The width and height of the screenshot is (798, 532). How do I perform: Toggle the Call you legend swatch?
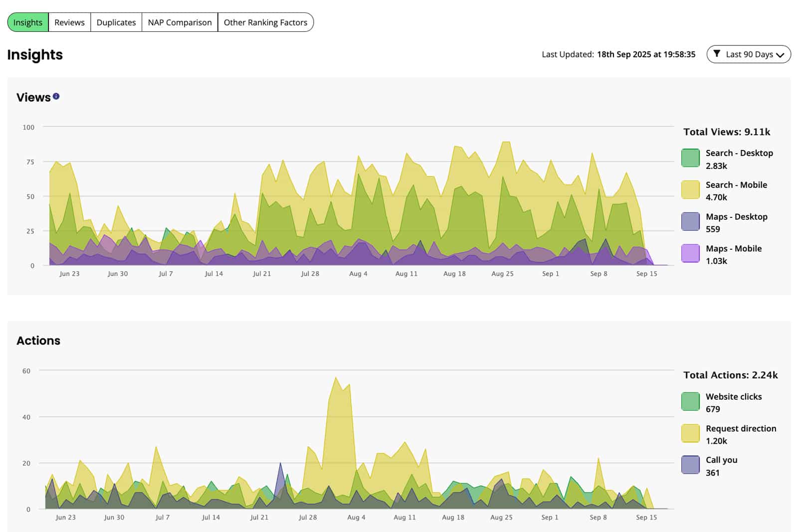690,465
